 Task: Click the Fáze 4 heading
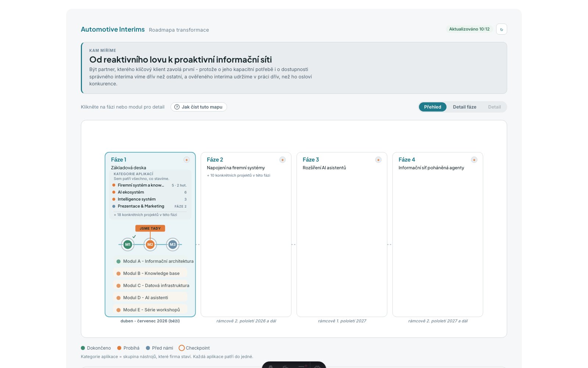(x=407, y=160)
